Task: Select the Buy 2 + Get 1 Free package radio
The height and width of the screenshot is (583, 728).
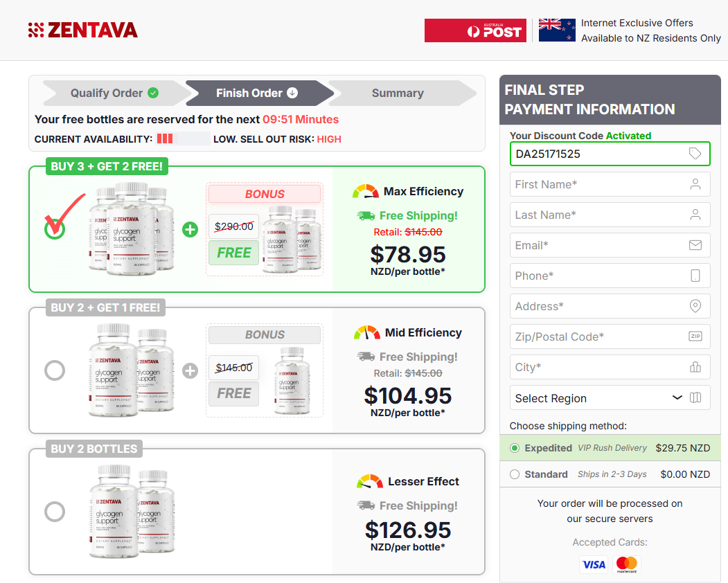Action: click(x=55, y=370)
